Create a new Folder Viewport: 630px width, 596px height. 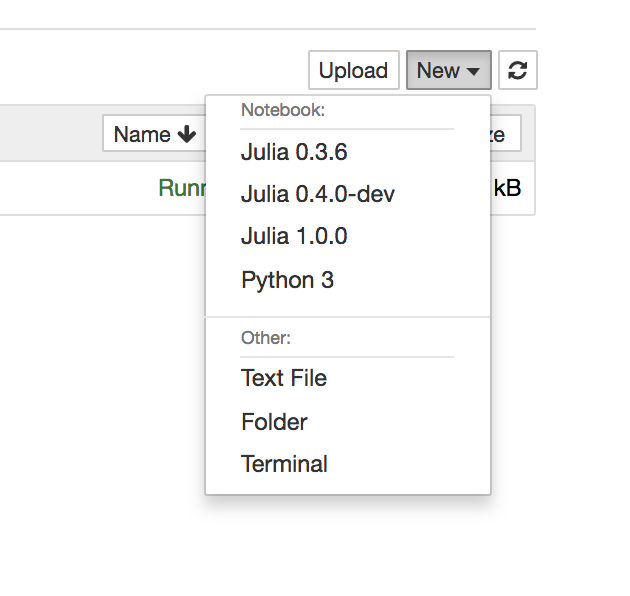tap(348, 422)
